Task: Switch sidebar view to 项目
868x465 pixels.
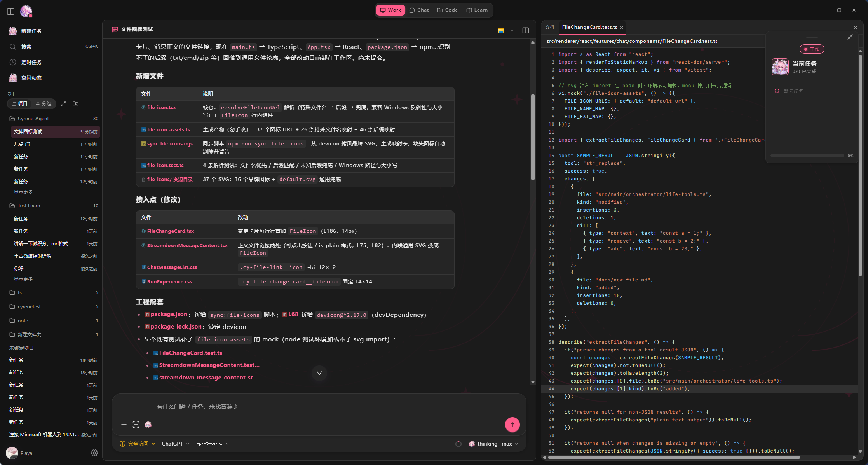Action: coord(19,104)
